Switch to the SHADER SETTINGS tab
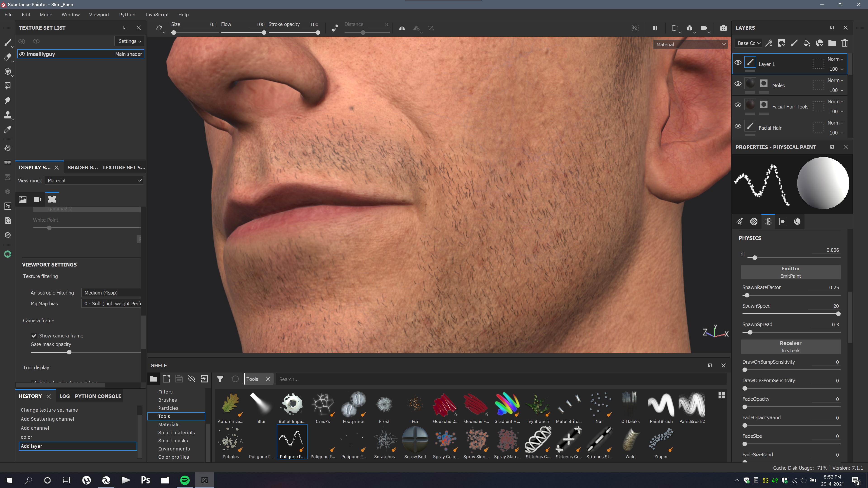This screenshot has height=488, width=868. point(82,167)
